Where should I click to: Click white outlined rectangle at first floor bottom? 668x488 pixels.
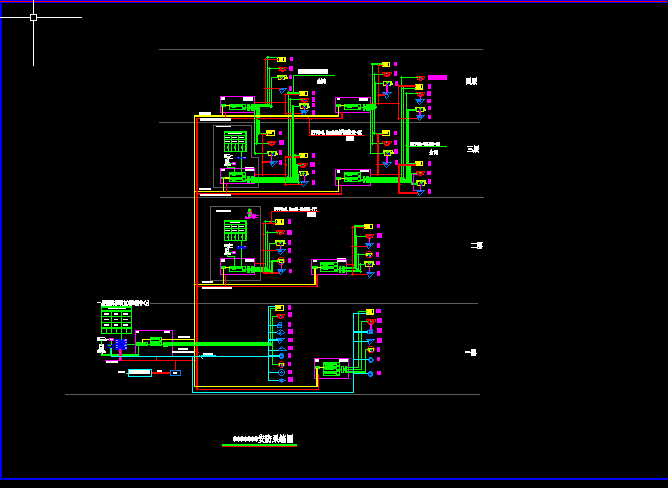click(x=139, y=372)
